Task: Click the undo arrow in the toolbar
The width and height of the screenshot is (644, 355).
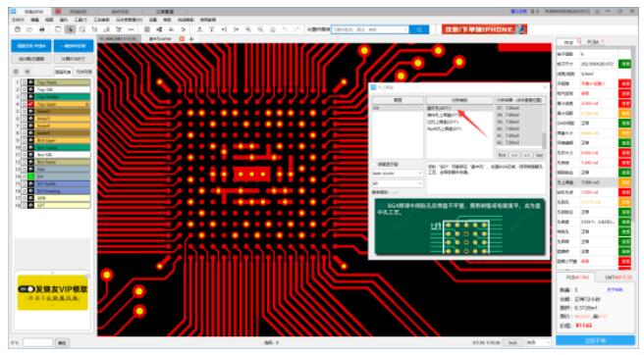Action: click(x=285, y=29)
